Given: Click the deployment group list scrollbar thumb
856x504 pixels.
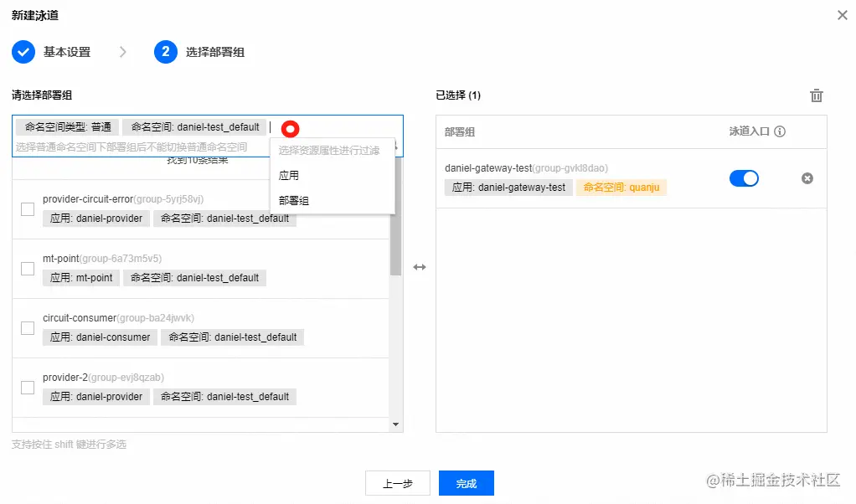Looking at the screenshot, I should pos(396,217).
